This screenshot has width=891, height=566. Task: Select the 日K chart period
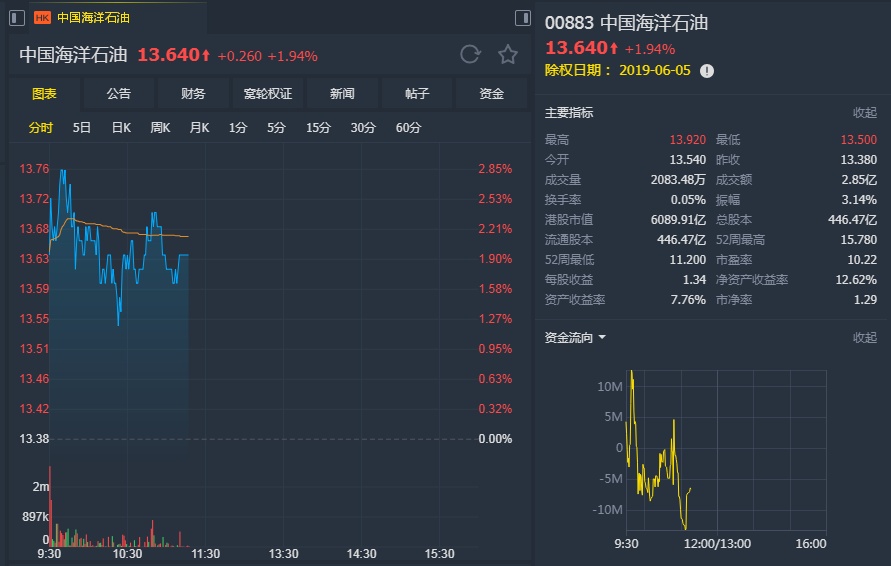(121, 127)
